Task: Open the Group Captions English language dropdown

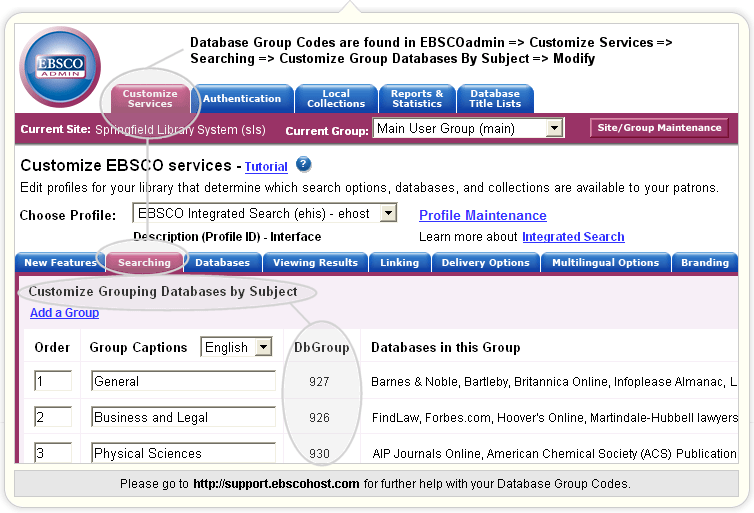Action: click(x=236, y=347)
